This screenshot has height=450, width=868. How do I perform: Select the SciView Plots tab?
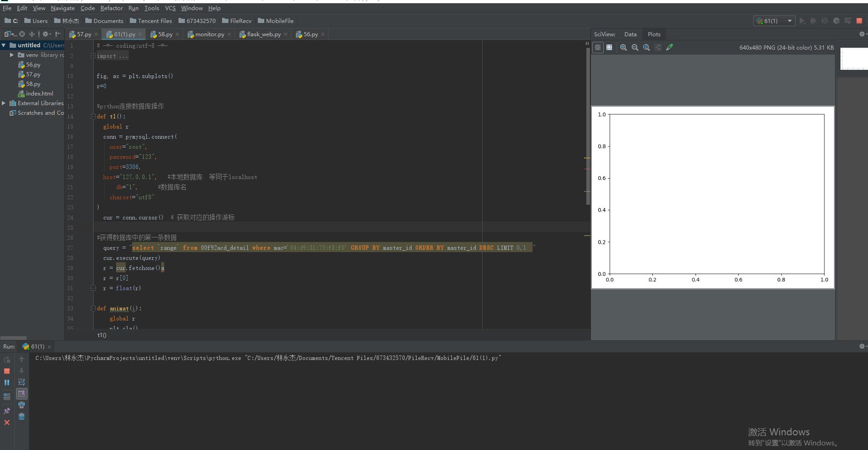[654, 34]
